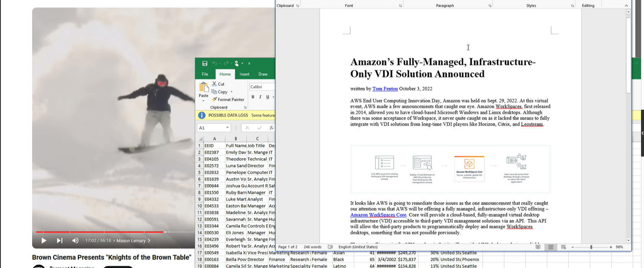
Task: Switch Word to Web Layout view
Action: tap(563, 247)
